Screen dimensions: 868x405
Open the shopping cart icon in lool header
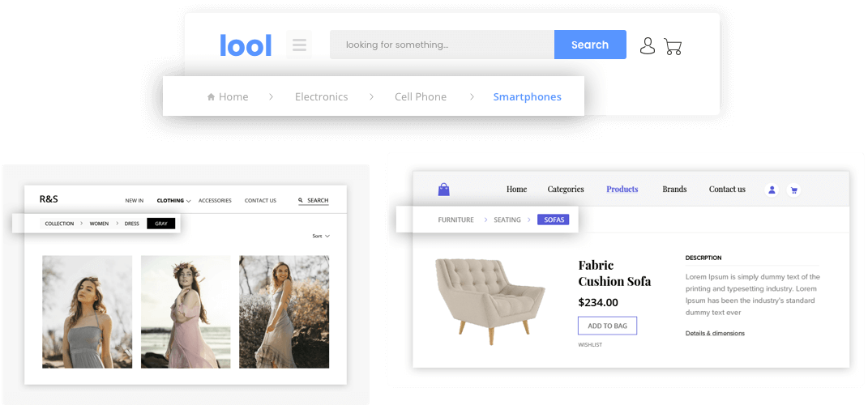pos(673,46)
